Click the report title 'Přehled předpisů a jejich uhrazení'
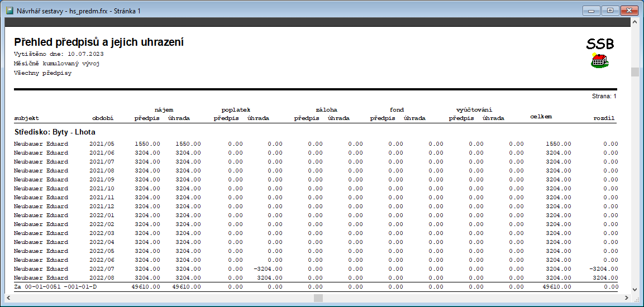 (99, 42)
